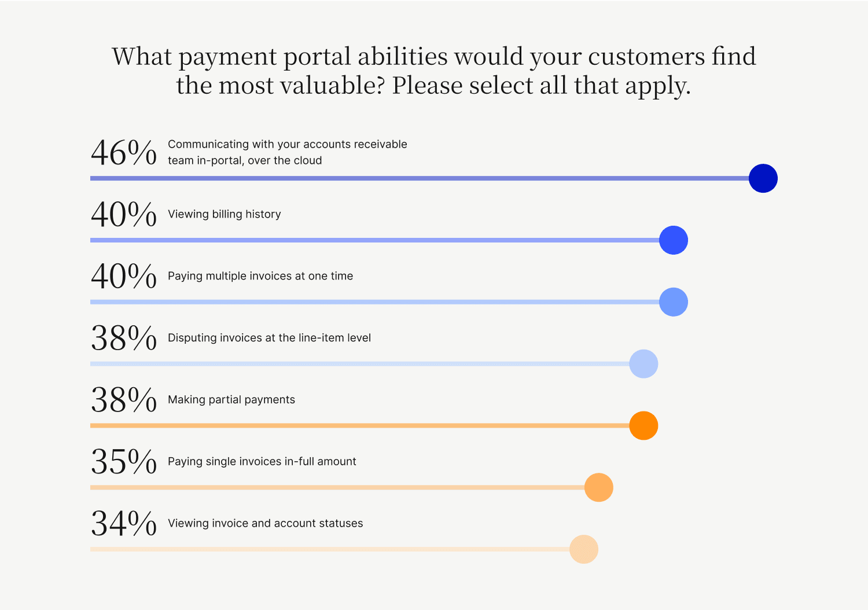This screenshot has height=610, width=868.
Task: Click the pale blue dot for Disputing invoices
Action: tap(643, 364)
